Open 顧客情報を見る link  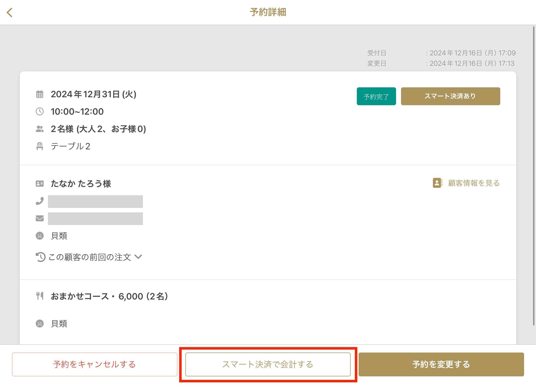click(x=474, y=183)
